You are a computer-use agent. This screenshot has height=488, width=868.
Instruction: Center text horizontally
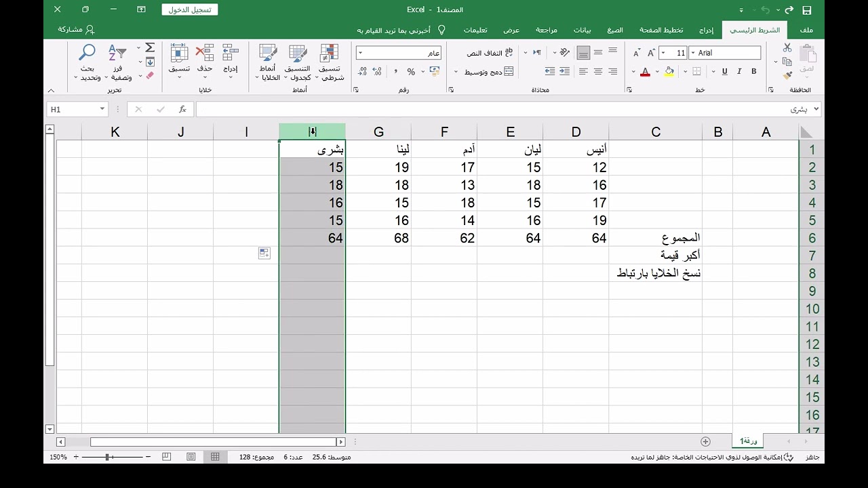(598, 71)
